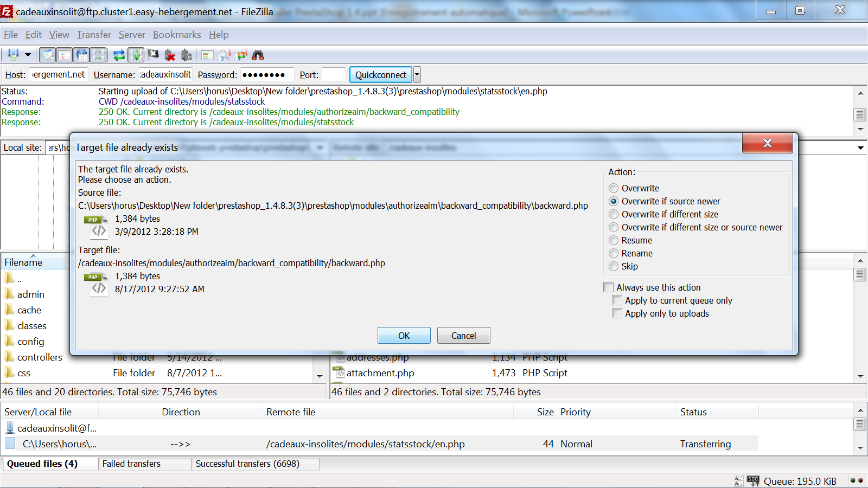Sort local files by Filename header

[34, 262]
